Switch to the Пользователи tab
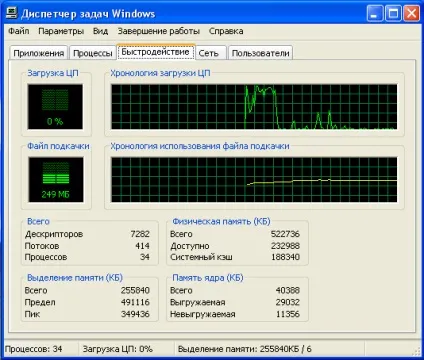Image resolution: width=424 pixels, height=360 pixels. (260, 53)
